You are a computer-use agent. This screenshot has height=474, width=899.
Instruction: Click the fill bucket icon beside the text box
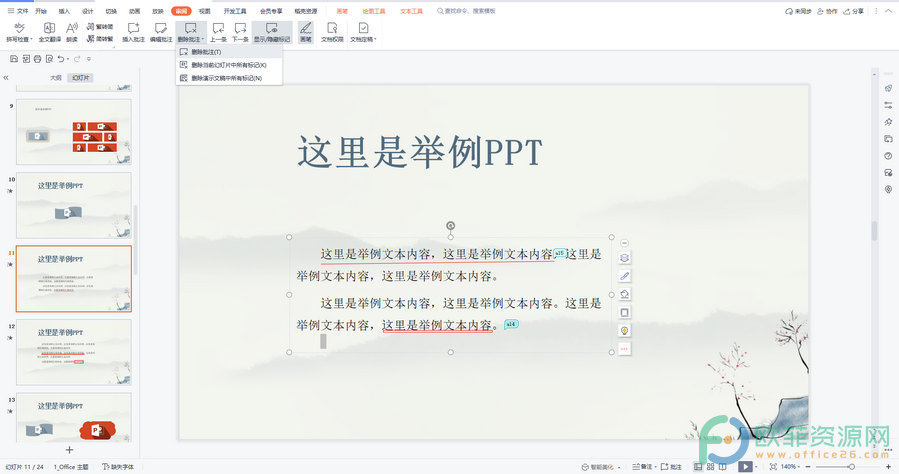click(624, 294)
